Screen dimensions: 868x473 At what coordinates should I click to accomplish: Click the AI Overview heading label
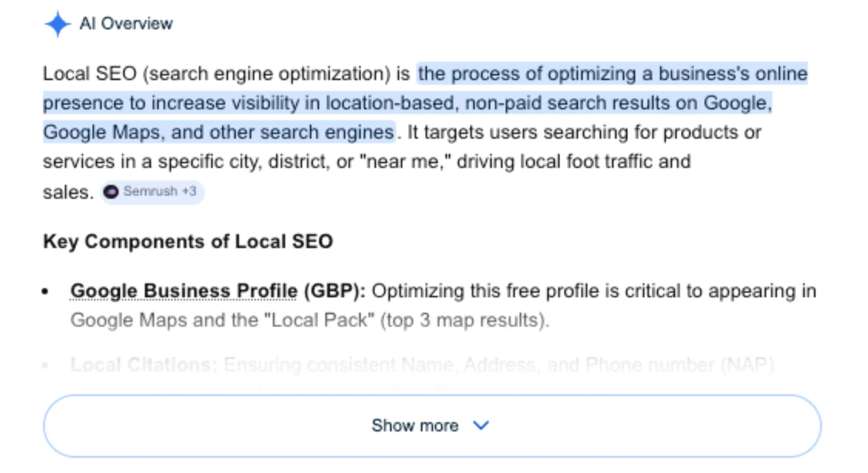(126, 24)
